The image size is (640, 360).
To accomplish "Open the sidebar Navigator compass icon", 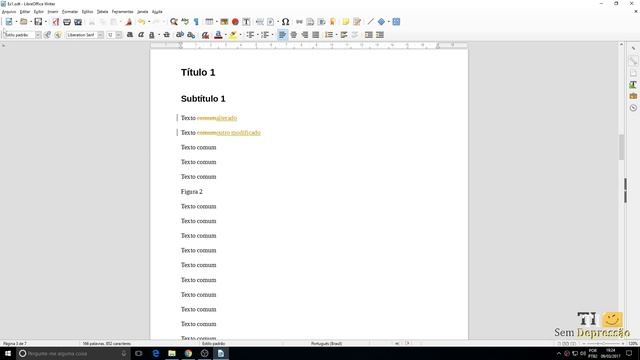I will 633,108.
